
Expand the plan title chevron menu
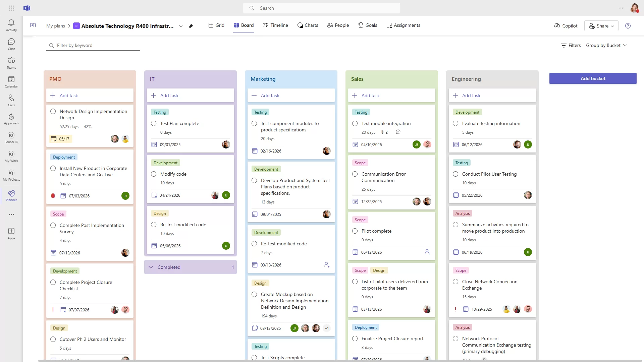tap(180, 26)
